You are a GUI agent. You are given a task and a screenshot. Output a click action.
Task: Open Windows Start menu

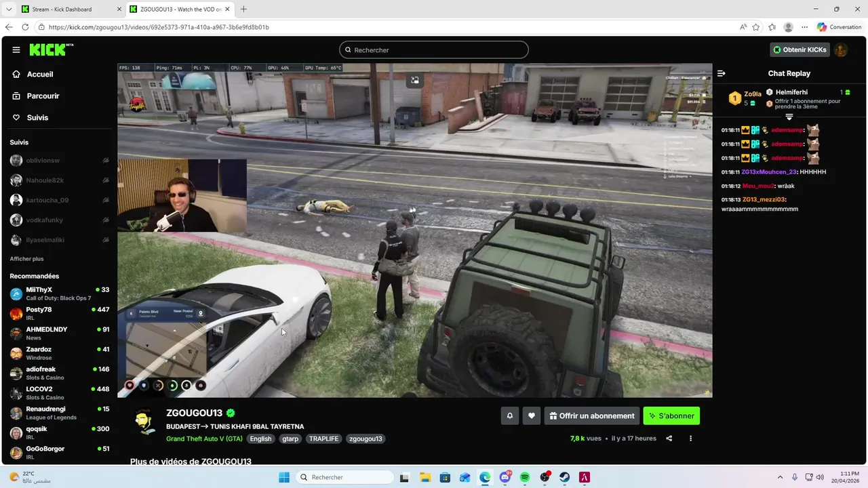[x=284, y=477]
